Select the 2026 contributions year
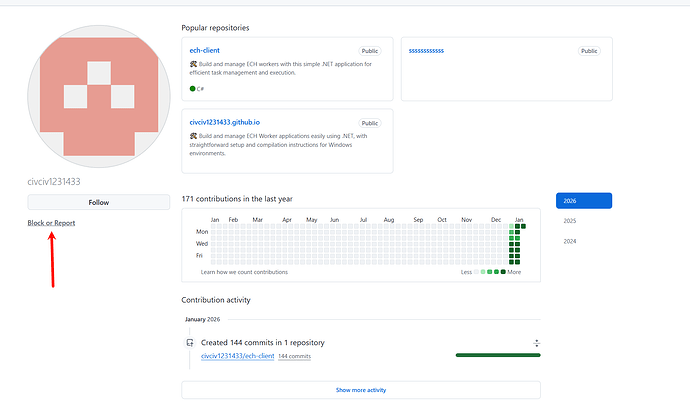This screenshot has width=690, height=404. coord(584,201)
